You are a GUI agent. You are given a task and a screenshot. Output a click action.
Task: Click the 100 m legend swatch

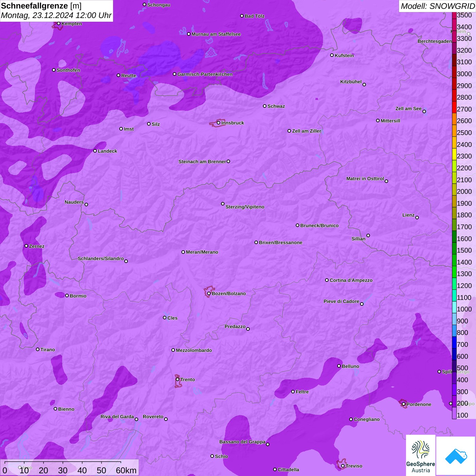(x=454, y=413)
